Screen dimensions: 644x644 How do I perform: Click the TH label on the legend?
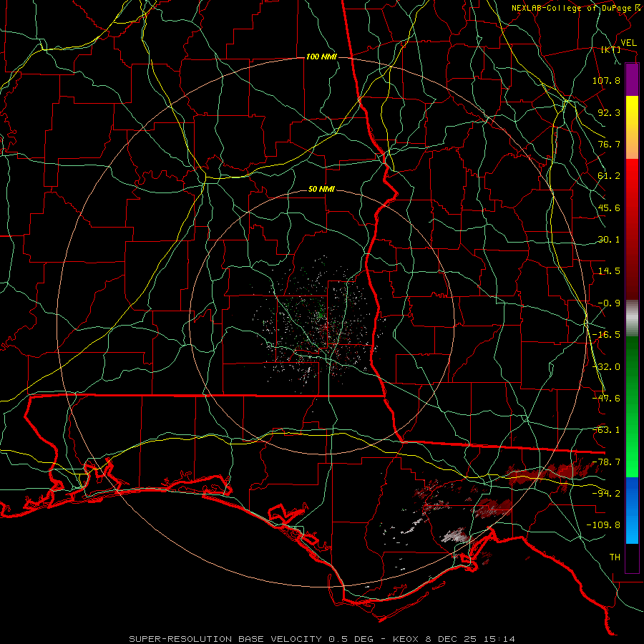pos(615,557)
